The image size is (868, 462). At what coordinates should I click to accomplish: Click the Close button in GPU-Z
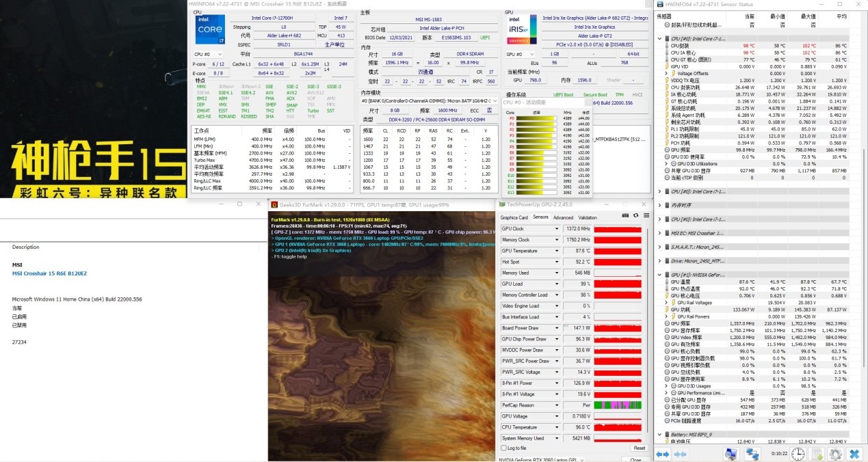pos(636,460)
